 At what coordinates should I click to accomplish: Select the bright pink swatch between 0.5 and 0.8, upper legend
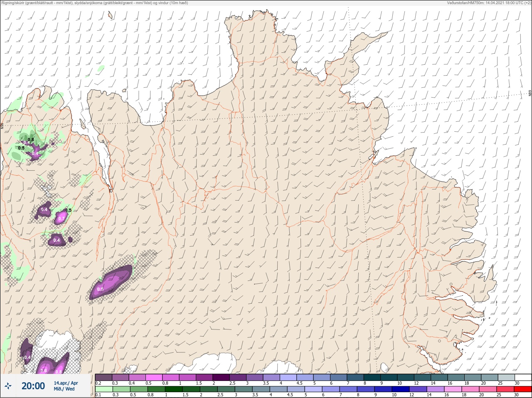click(154, 377)
